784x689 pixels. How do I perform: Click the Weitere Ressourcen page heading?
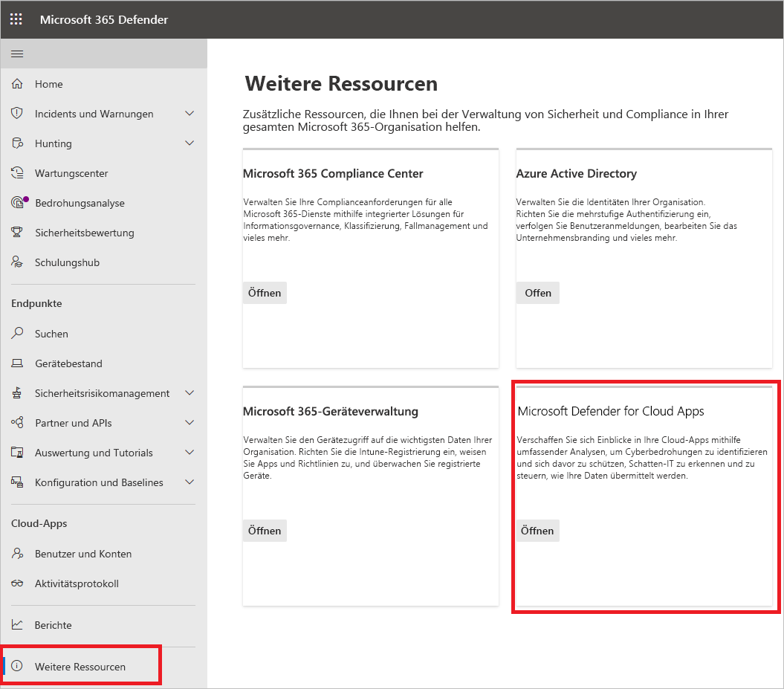pos(342,83)
